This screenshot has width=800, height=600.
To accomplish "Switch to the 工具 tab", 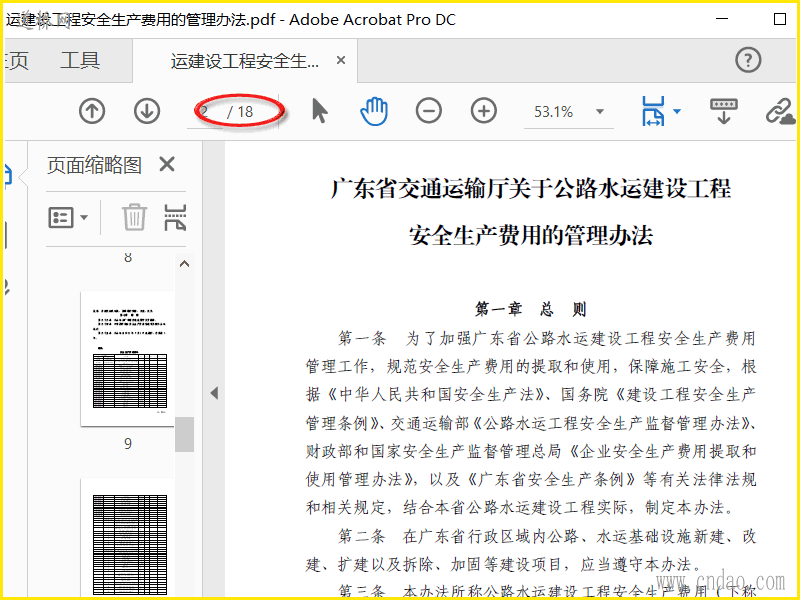I will (80, 60).
